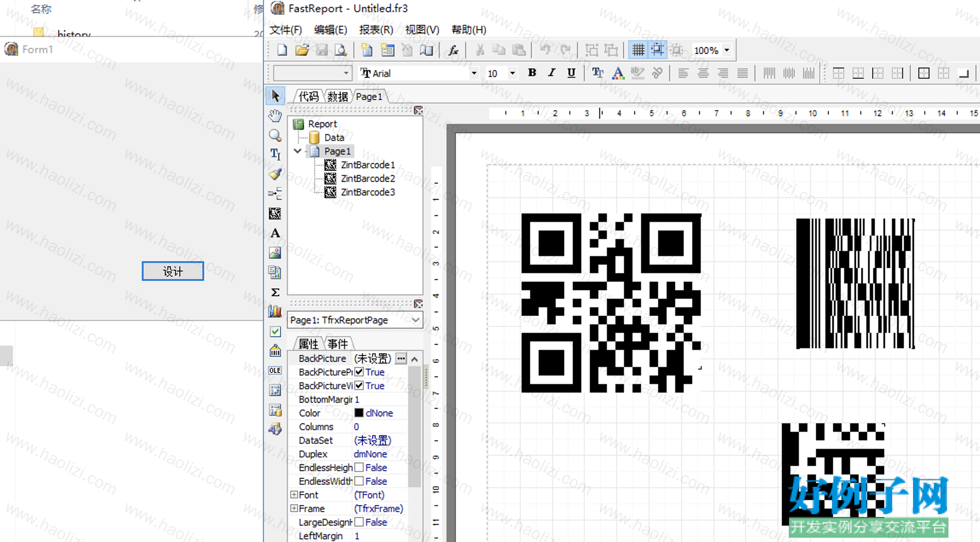Open the font size dropdown
Viewport: 980px width, 542px height.
click(x=512, y=73)
